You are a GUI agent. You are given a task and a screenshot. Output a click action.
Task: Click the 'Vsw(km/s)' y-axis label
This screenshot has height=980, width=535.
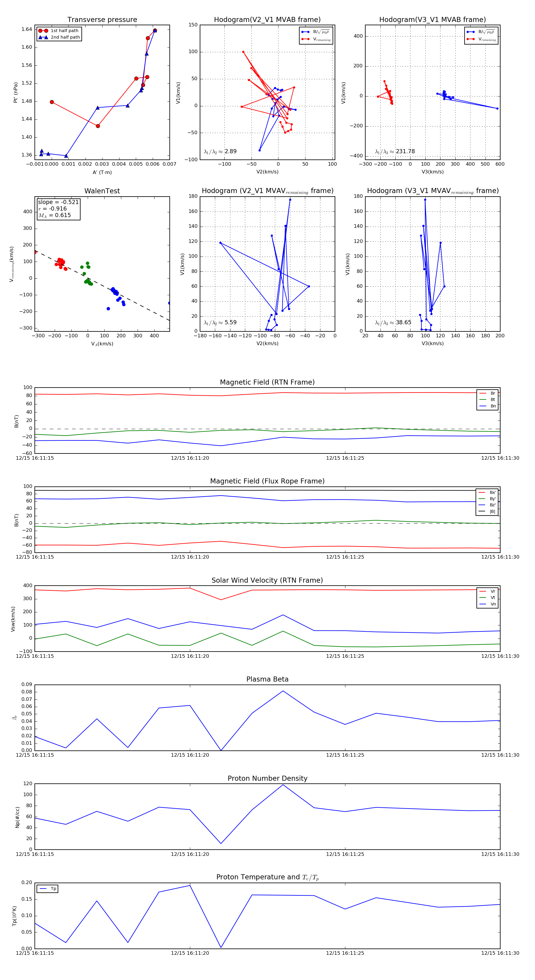point(13,619)
